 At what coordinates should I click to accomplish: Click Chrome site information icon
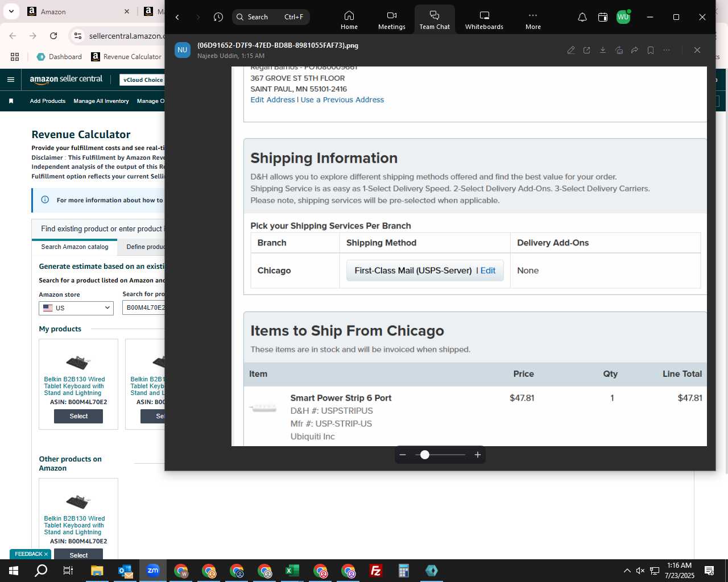point(78,36)
